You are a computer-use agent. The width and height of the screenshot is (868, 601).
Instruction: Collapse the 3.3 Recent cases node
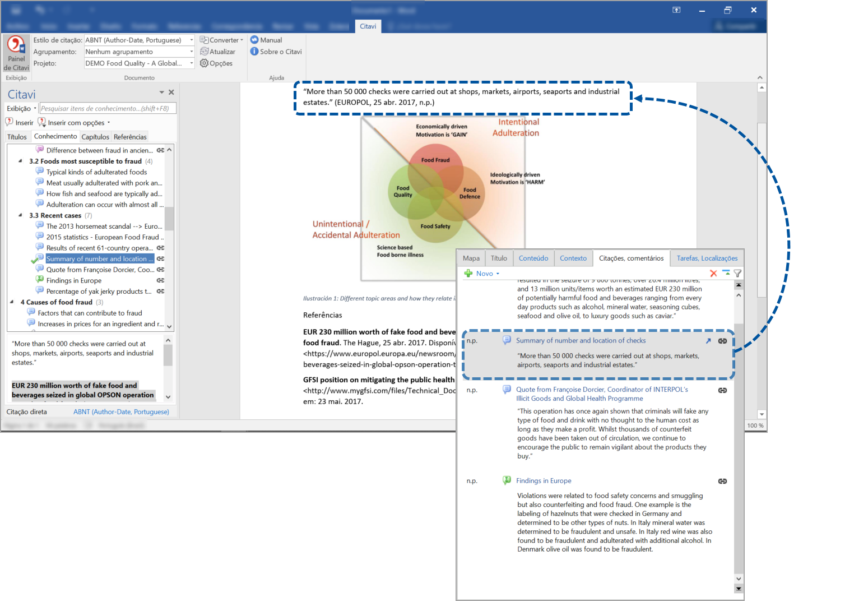(21, 215)
